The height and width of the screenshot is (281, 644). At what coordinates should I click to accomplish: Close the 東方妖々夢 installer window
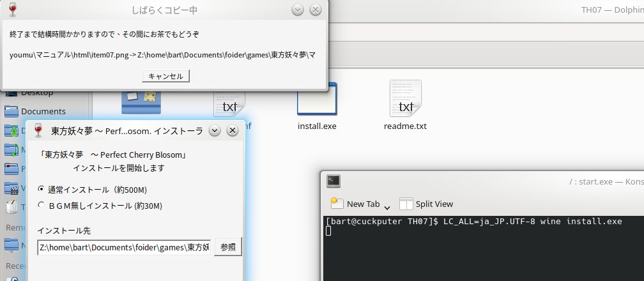pos(233,131)
